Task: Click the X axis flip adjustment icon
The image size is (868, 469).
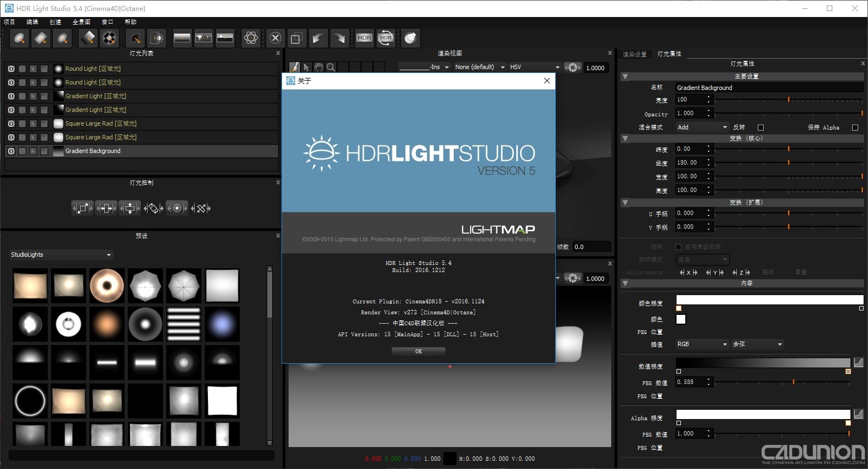Action: [688, 272]
